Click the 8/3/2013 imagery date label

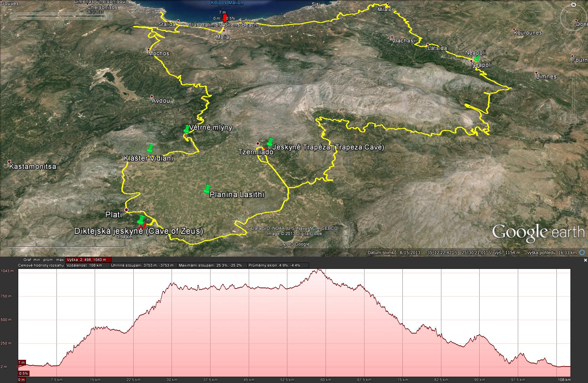tap(96, 12)
